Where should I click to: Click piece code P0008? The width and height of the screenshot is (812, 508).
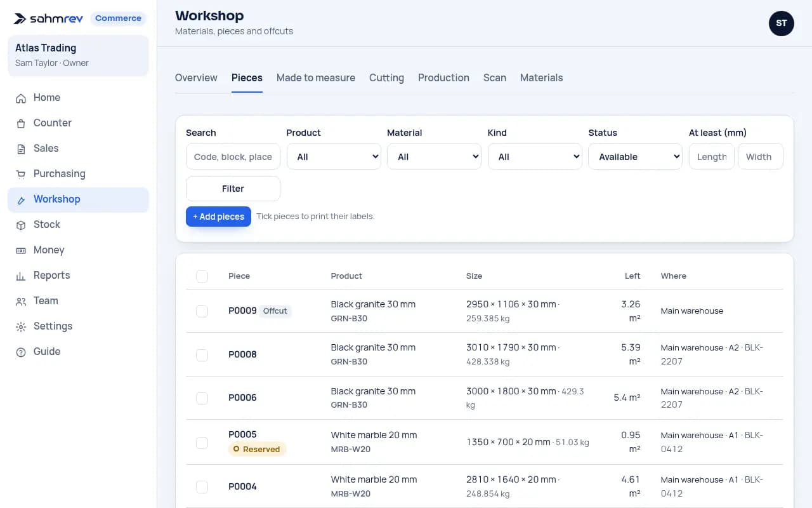(x=242, y=354)
